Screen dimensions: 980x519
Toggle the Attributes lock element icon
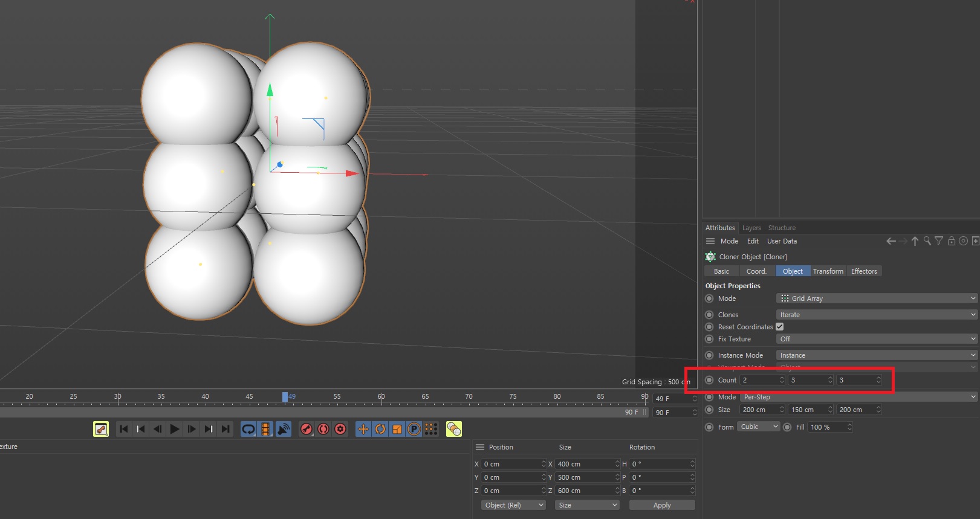coord(952,241)
